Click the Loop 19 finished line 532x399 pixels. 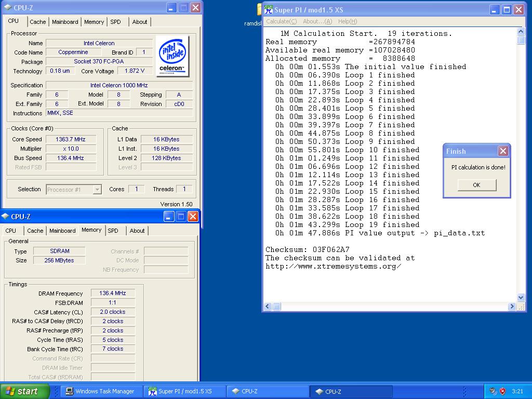347,224
